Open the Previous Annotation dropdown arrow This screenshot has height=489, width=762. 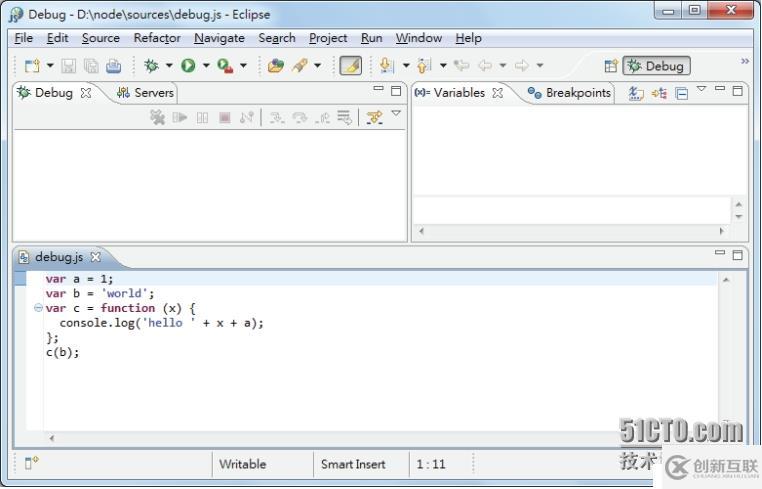(x=443, y=66)
